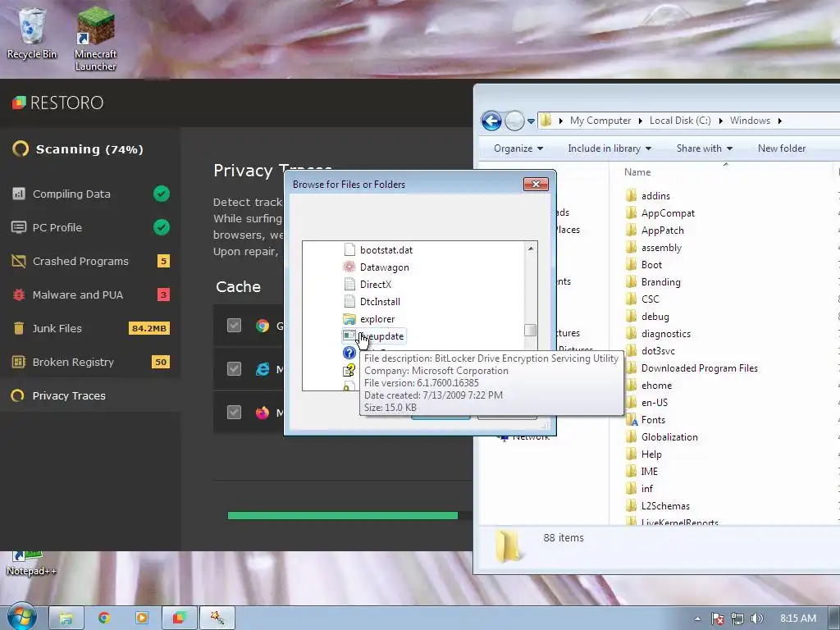
Task: Click the browse dialog scrollbar thumb
Action: click(x=531, y=330)
